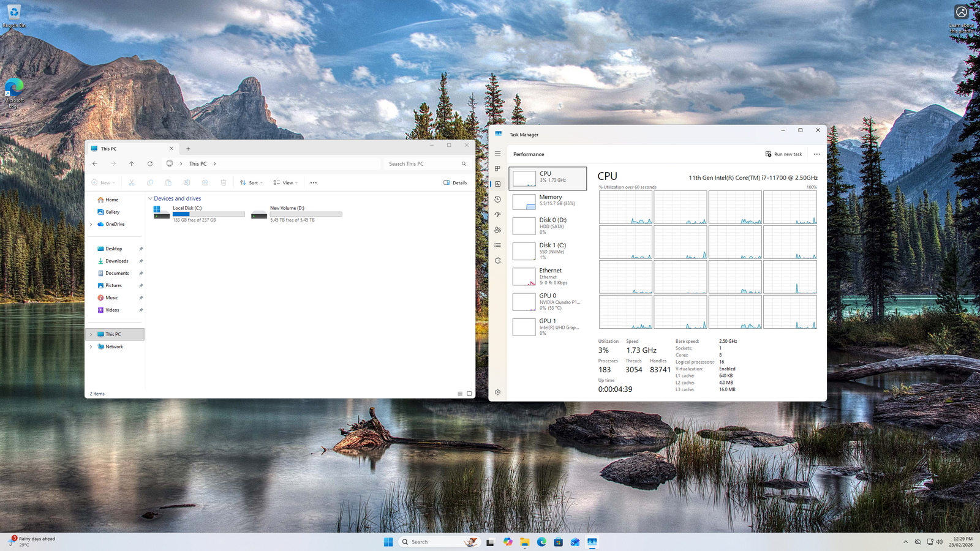Click the Refresh icon in File Explorer
980x551 pixels.
click(x=150, y=163)
